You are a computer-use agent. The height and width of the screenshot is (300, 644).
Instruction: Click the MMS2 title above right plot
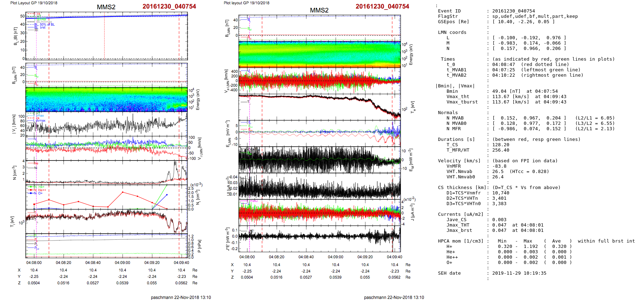319,10
